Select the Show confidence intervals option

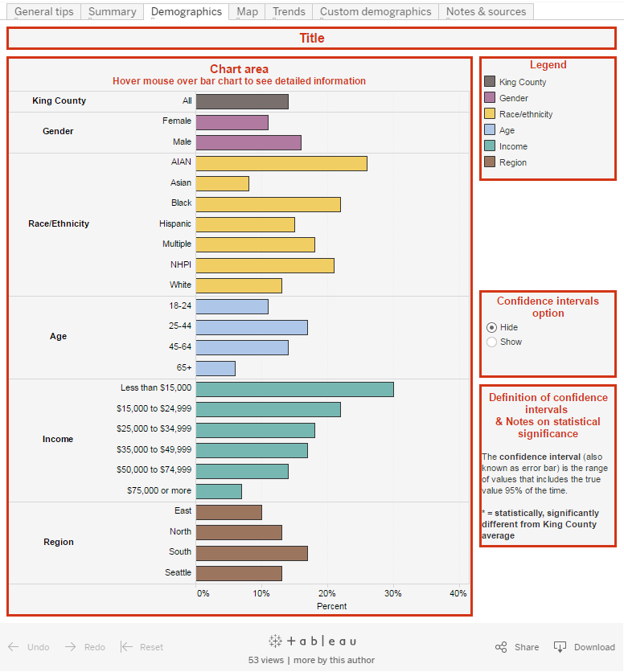(492, 342)
